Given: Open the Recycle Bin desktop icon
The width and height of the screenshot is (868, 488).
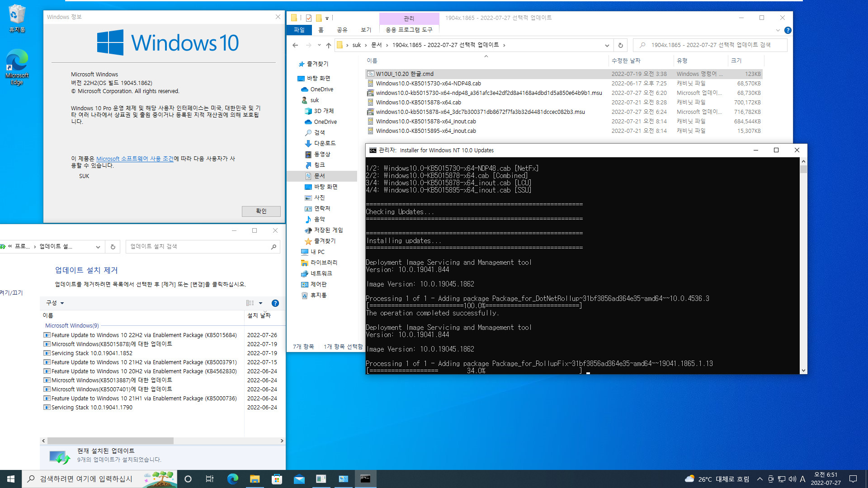Looking at the screenshot, I should (x=17, y=18).
